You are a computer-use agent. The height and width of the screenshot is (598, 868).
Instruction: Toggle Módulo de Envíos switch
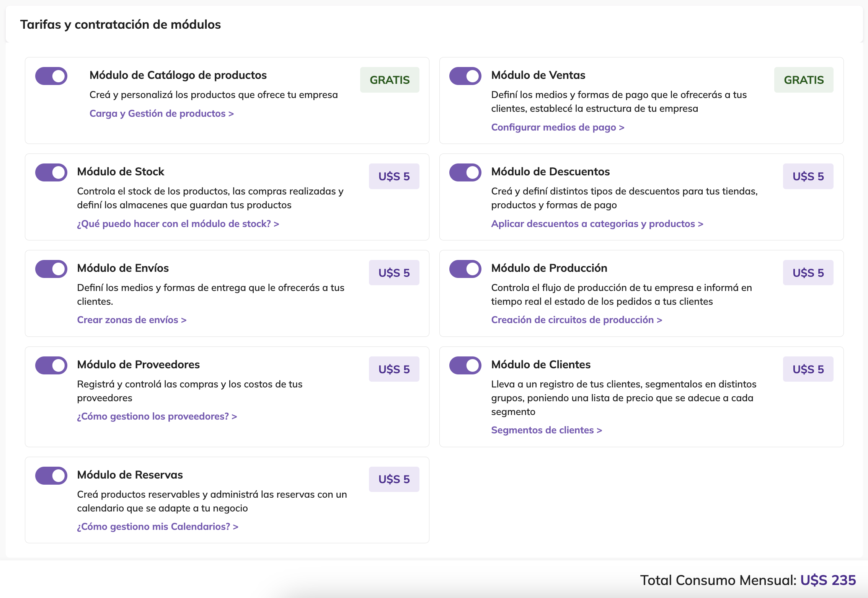[x=51, y=269]
